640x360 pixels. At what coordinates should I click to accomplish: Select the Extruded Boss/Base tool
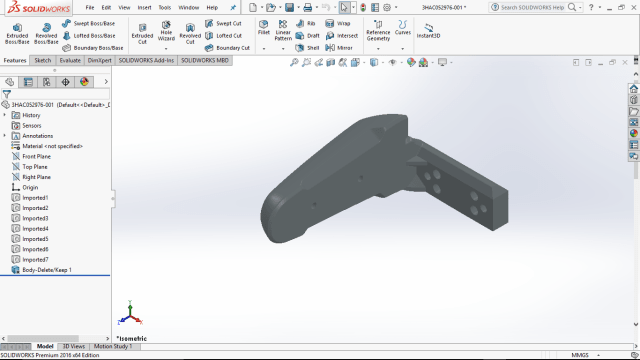coord(17,33)
